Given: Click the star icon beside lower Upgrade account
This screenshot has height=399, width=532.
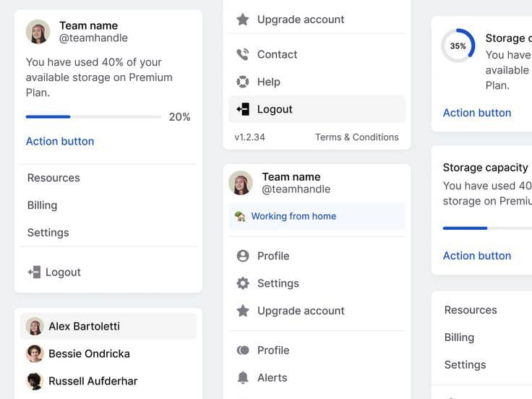Looking at the screenshot, I should point(243,311).
